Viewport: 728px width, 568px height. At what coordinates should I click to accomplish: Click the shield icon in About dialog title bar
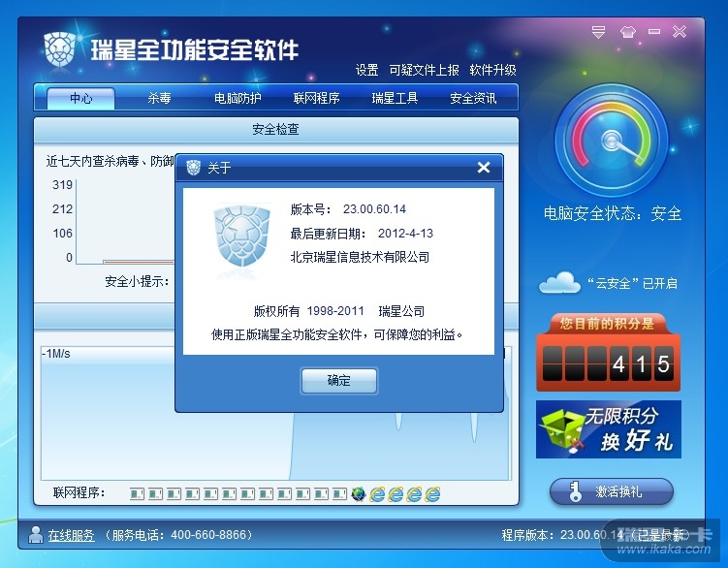click(x=193, y=167)
